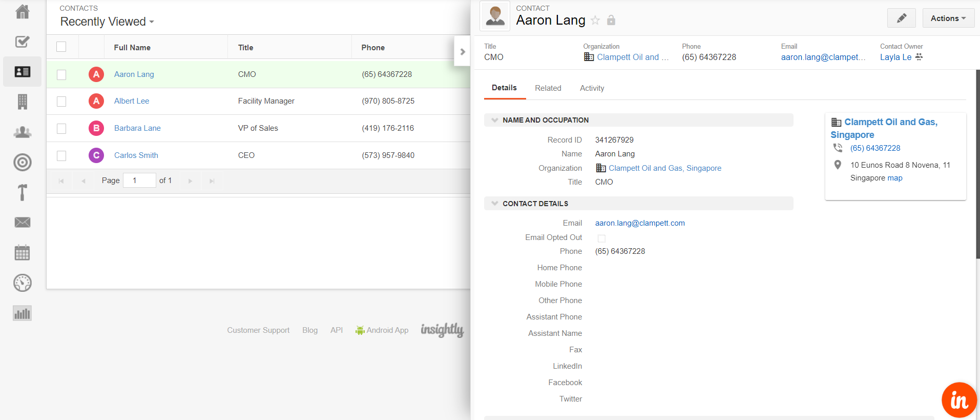Open the Albert Lee contact link
This screenshot has height=420, width=980.
click(x=132, y=101)
